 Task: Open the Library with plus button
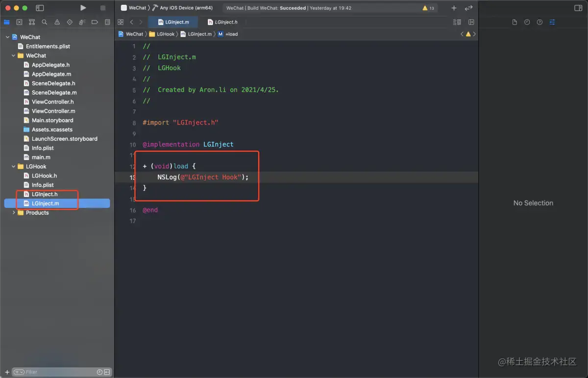[454, 8]
